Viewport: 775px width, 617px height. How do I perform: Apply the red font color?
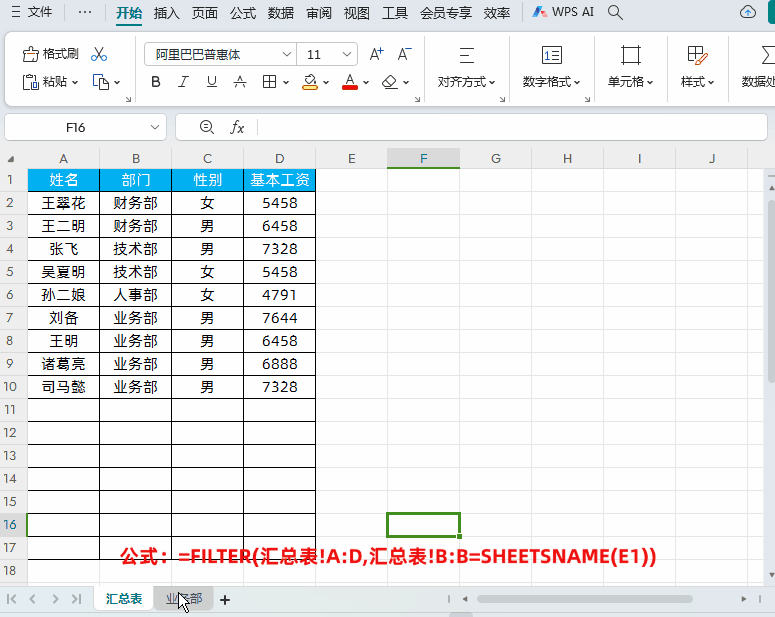point(350,82)
